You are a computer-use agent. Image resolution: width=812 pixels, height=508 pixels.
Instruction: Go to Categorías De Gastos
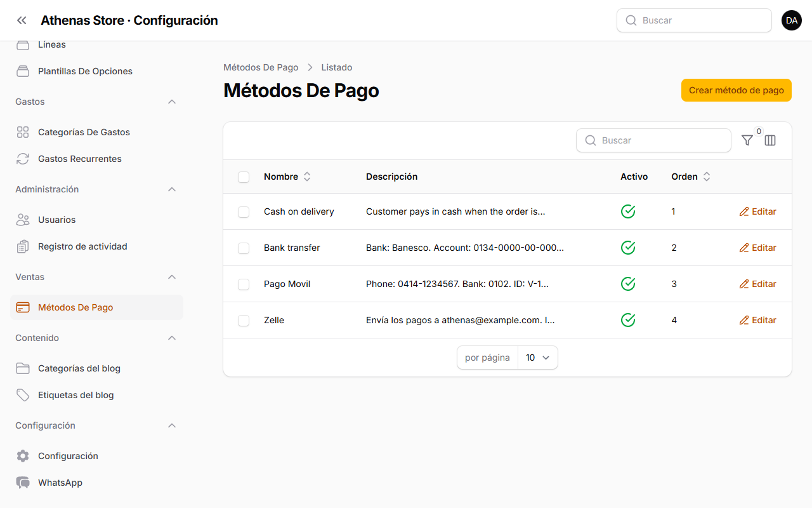pos(96,132)
